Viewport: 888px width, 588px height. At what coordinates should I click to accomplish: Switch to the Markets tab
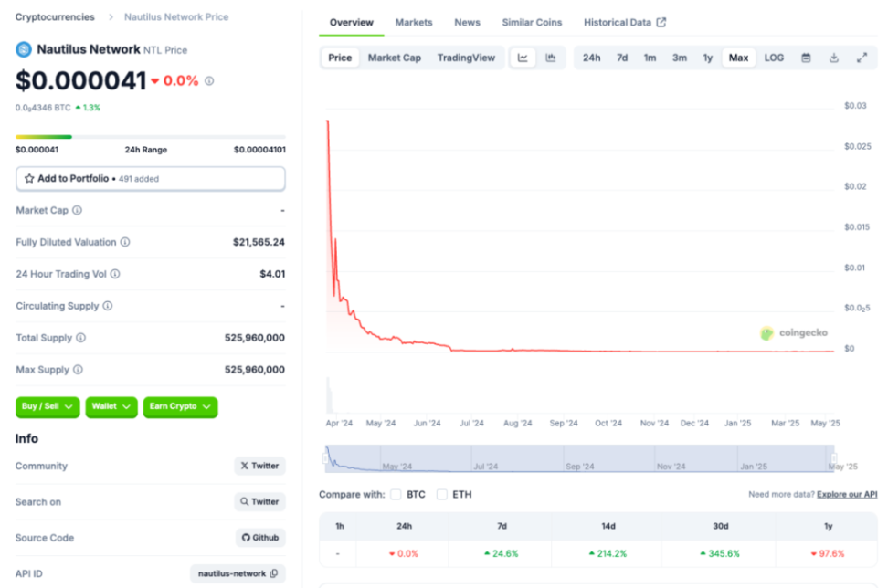pos(414,22)
